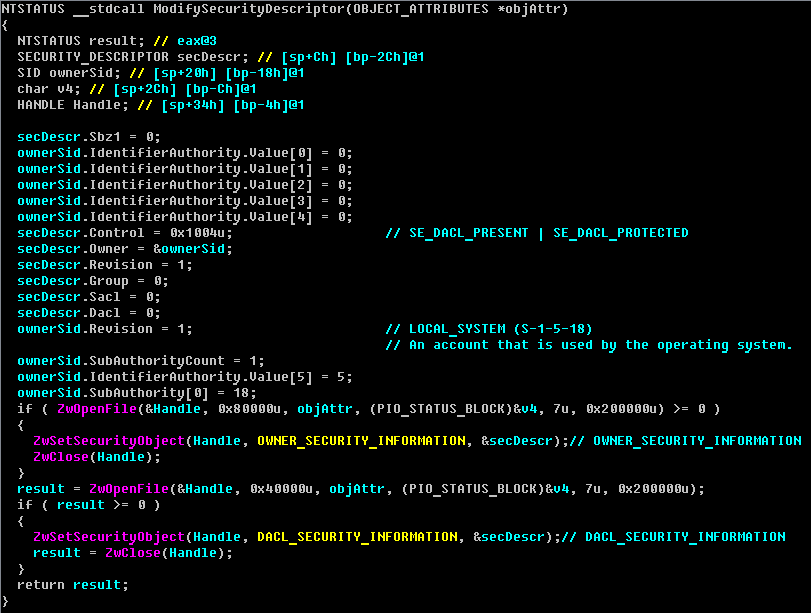Select the IdentifierAuthority.Value[1] = 0 line
811x613 pixels.
pyautogui.click(x=185, y=169)
